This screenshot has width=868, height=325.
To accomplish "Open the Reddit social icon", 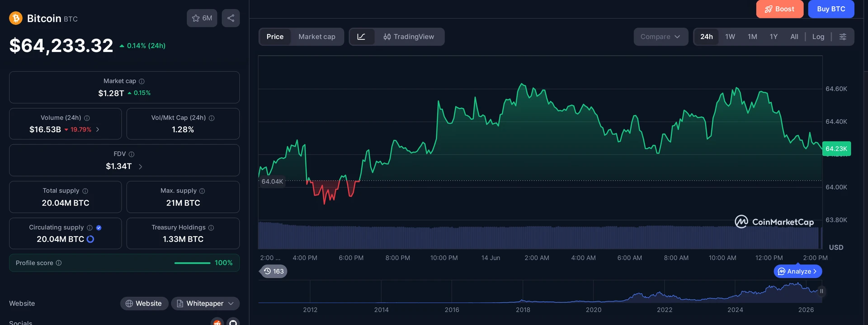I will [217, 322].
